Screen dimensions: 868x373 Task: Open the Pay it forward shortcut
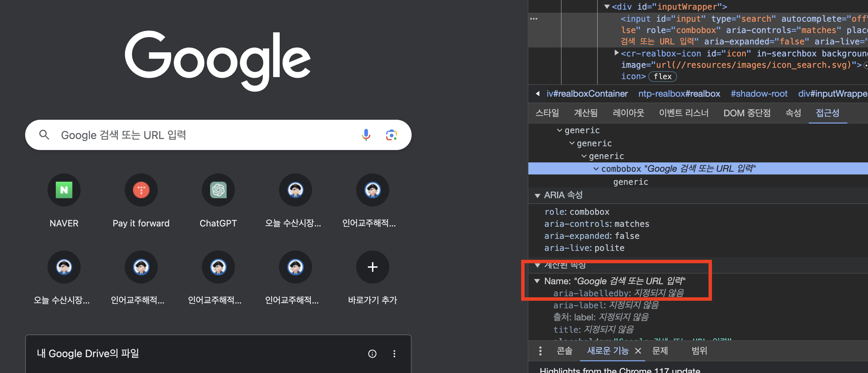point(141,190)
